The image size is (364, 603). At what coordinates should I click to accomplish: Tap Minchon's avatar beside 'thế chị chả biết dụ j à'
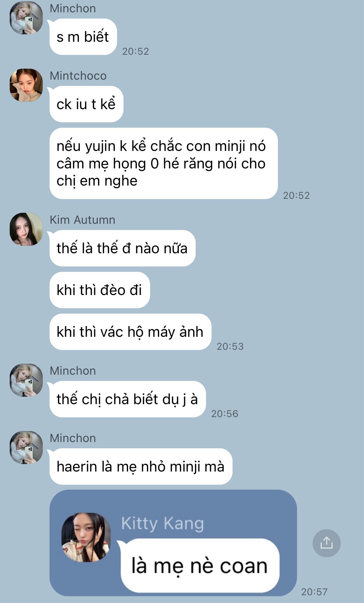coord(26,380)
